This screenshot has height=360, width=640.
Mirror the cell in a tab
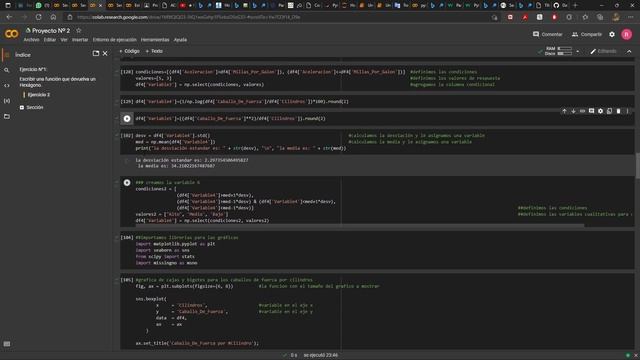pos(609,111)
